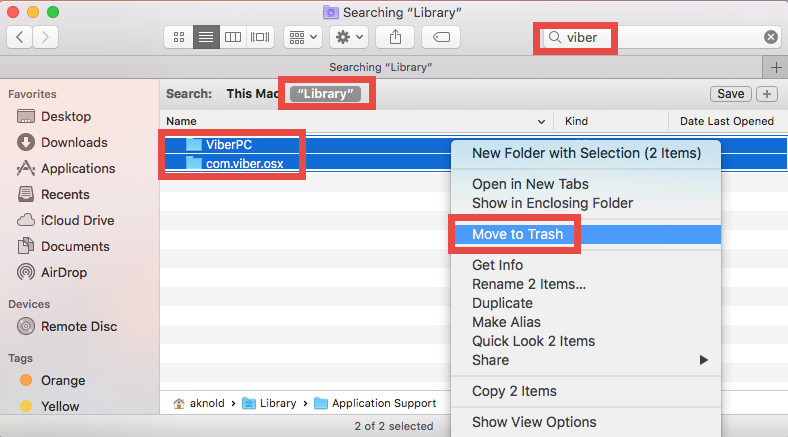Click the Devices sidebar heading
This screenshot has width=788, height=437.
[29, 304]
